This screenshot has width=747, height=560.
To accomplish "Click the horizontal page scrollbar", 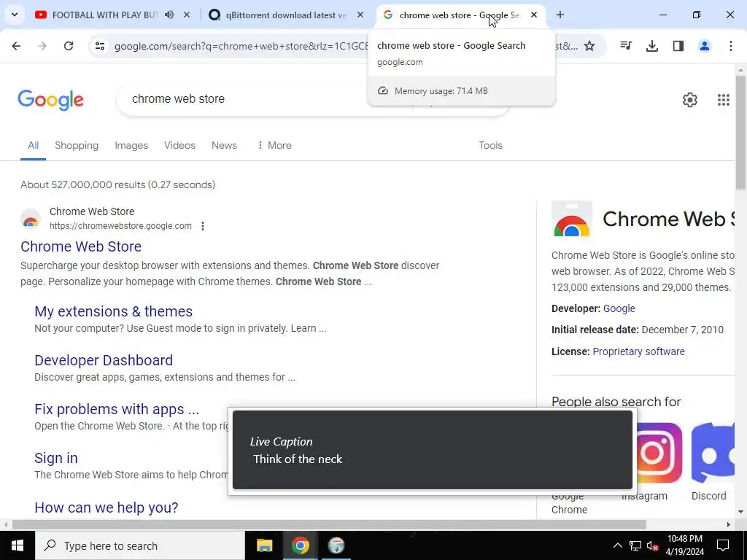I will click(329, 525).
